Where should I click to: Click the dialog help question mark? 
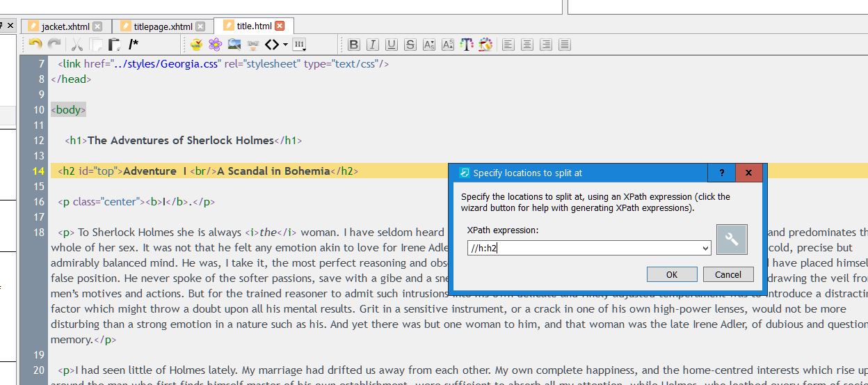pos(721,173)
